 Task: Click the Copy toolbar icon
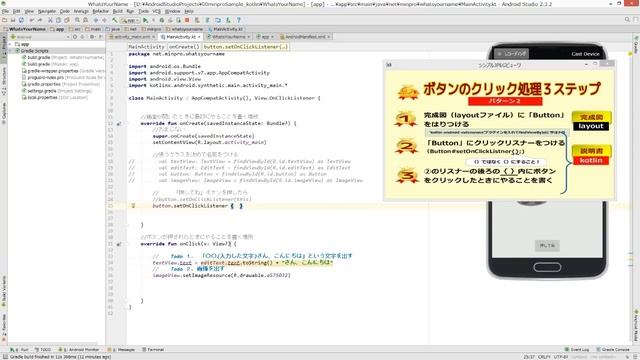point(58,20)
